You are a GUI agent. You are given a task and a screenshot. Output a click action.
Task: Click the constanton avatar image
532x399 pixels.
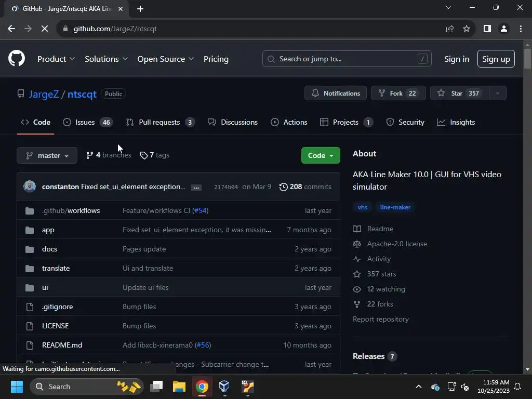30,187
